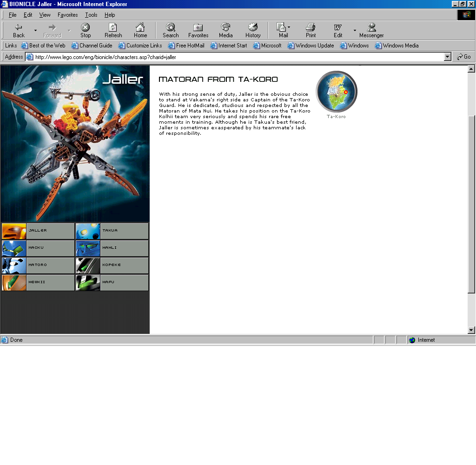Viewport: 476px width, 465px height.
Task: Click the Ta-Koro island map icon
Action: point(337,92)
